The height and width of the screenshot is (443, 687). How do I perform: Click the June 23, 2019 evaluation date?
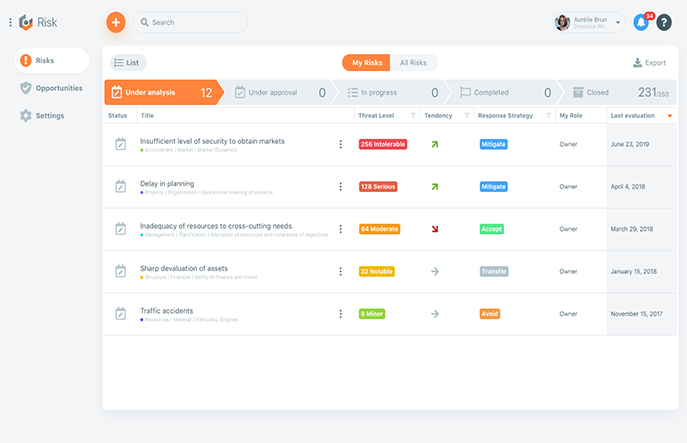[630, 144]
